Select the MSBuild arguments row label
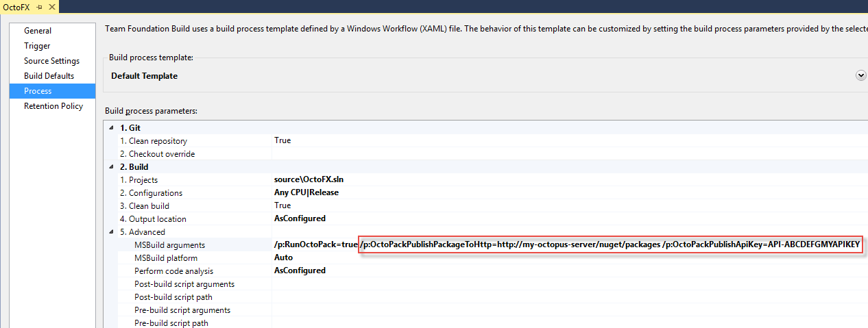Viewport: 868px width, 328px height. pos(169,245)
